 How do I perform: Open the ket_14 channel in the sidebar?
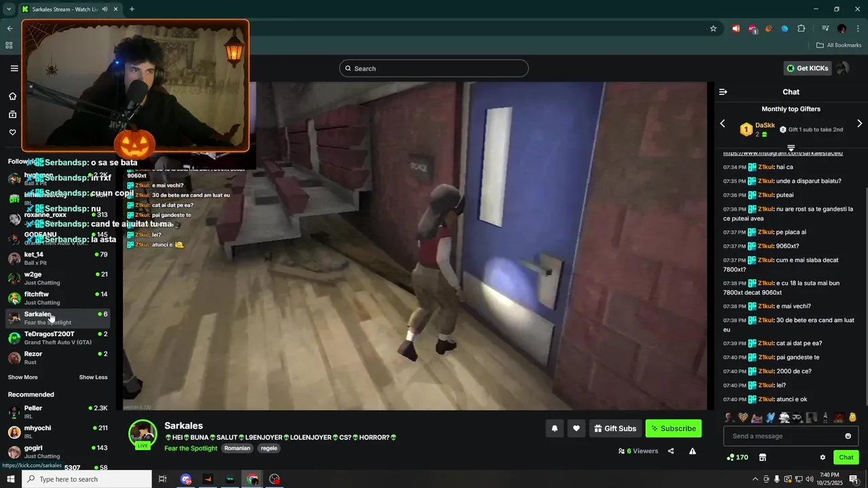coord(58,258)
